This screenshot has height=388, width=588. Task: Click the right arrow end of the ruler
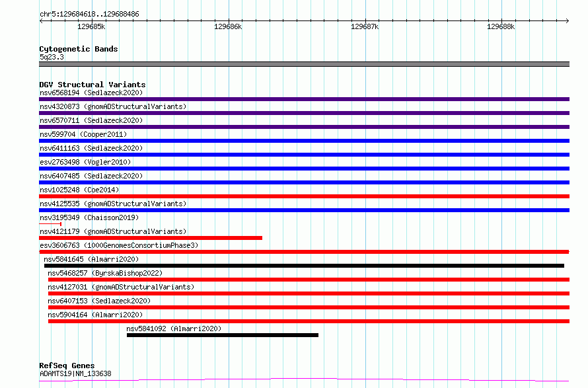[568, 20]
